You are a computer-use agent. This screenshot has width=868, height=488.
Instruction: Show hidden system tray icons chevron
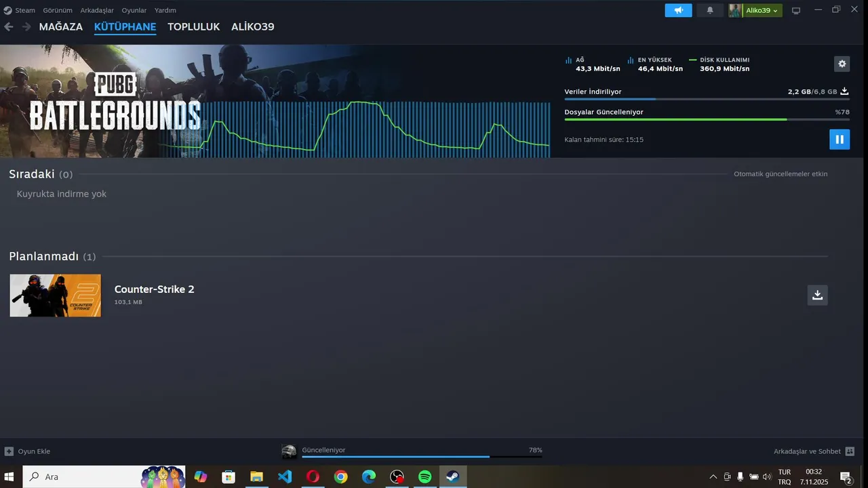point(713,477)
